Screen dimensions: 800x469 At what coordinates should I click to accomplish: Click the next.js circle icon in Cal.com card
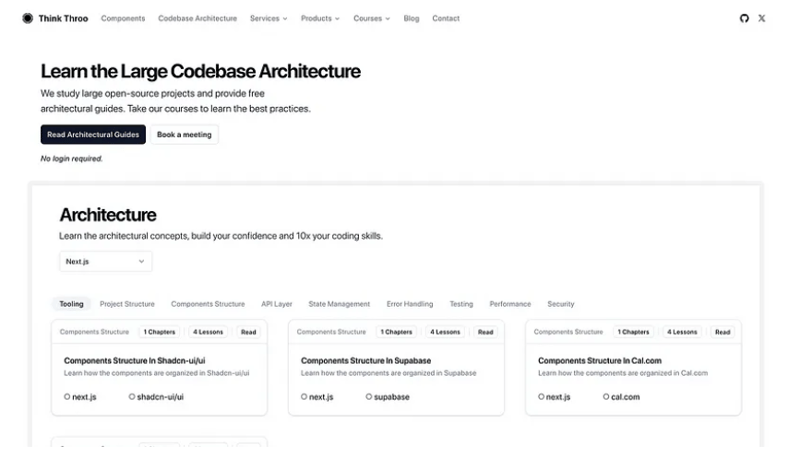click(x=541, y=397)
